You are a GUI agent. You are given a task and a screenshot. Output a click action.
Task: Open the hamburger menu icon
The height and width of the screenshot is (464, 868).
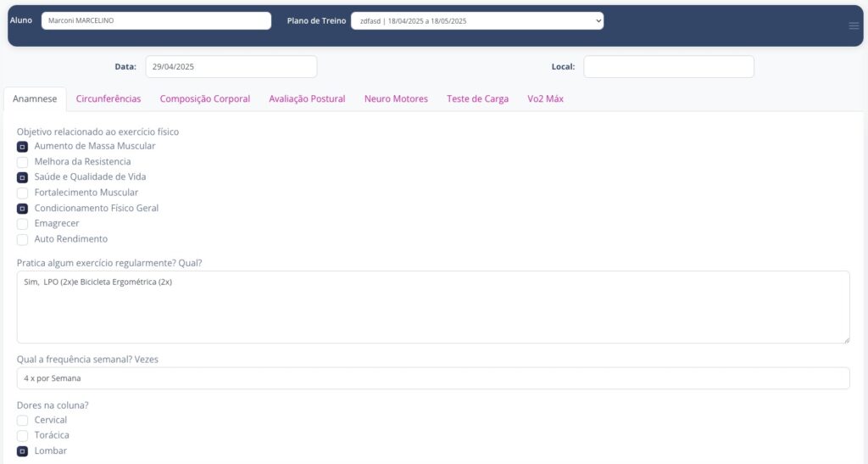pyautogui.click(x=854, y=25)
